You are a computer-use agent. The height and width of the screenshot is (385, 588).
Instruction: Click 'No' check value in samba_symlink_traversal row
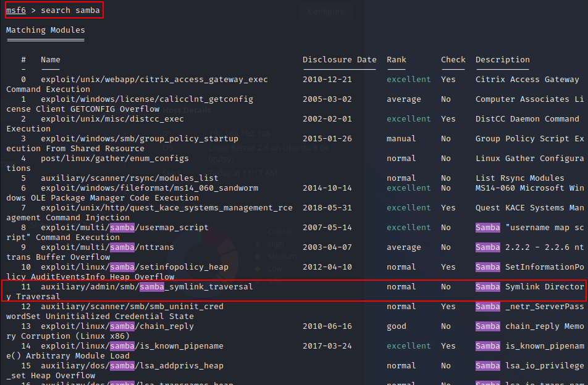pos(446,287)
